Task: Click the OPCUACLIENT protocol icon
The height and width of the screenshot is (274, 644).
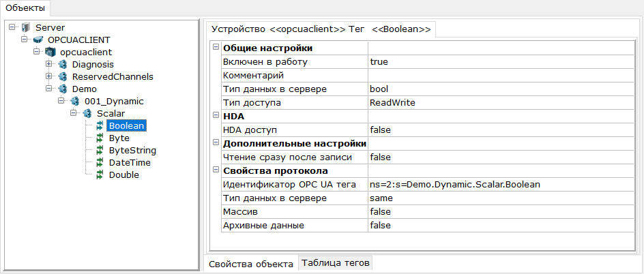Action: (x=38, y=40)
